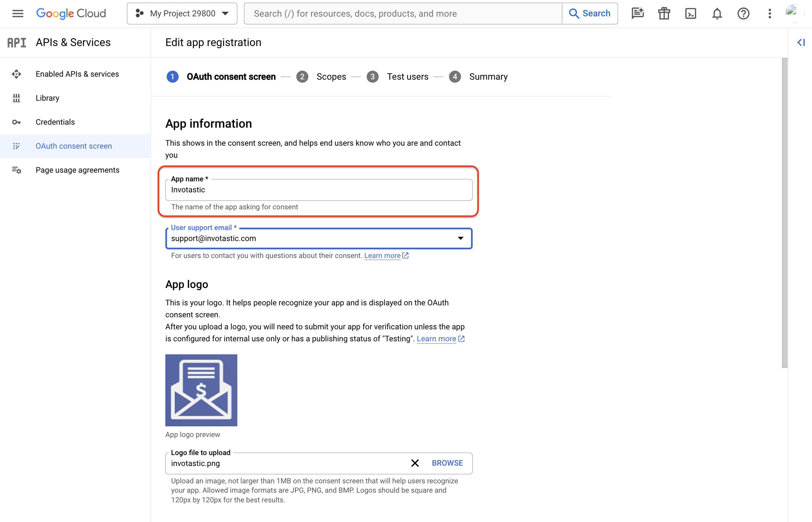
Task: Clear the invotastic.png logo file
Action: 415,463
